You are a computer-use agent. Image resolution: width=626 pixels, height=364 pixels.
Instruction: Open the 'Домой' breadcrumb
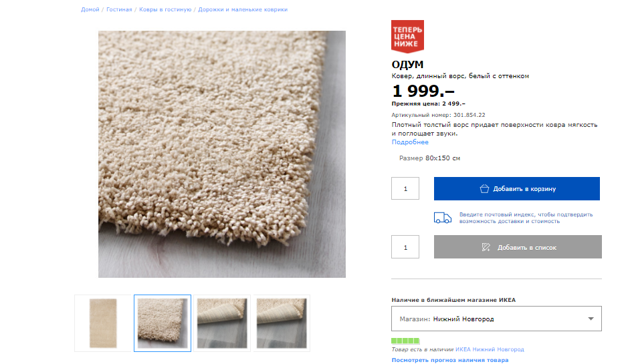[90, 10]
